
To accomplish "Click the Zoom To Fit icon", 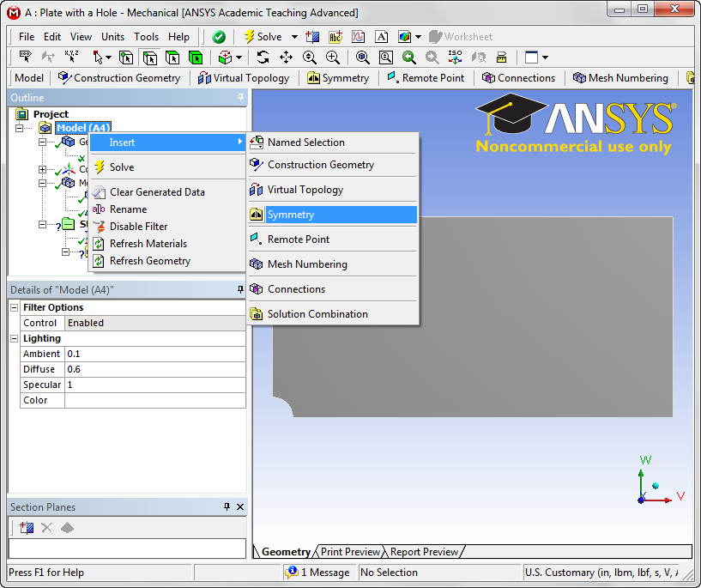I will click(x=363, y=58).
